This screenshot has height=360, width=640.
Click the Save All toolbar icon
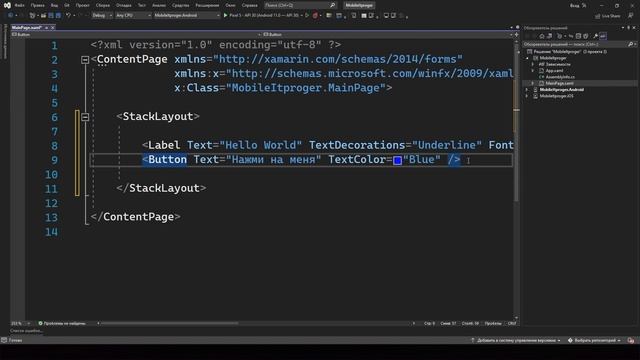click(x=58, y=16)
